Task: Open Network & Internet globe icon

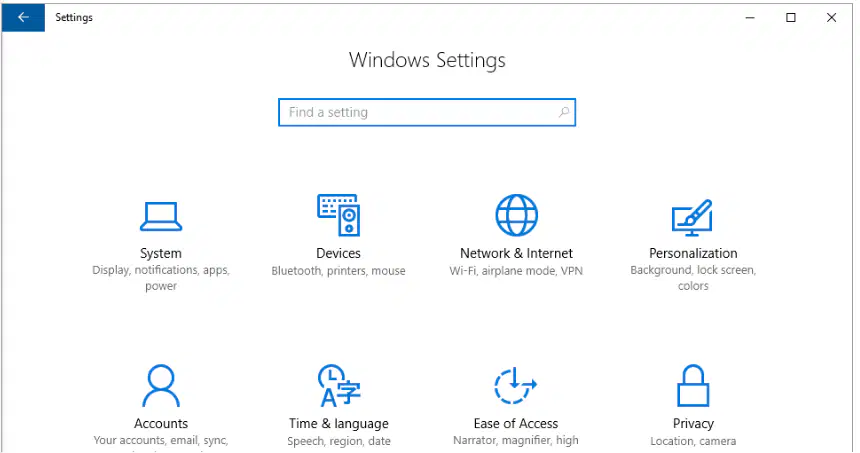Action: pyautogui.click(x=516, y=215)
